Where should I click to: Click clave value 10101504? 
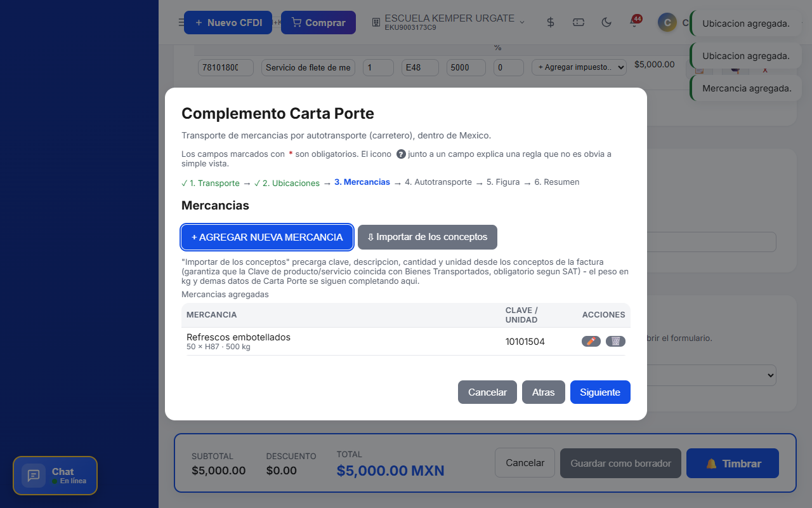pos(525,342)
